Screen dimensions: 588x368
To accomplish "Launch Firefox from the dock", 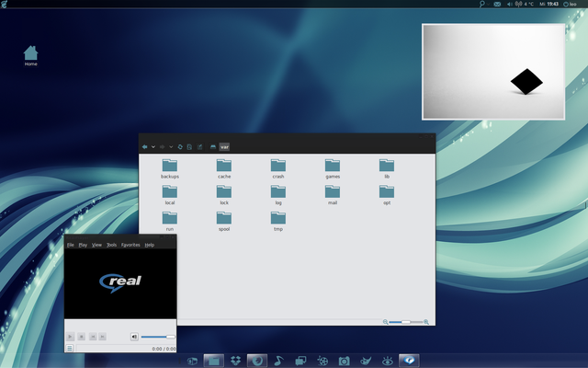I will point(257,361).
